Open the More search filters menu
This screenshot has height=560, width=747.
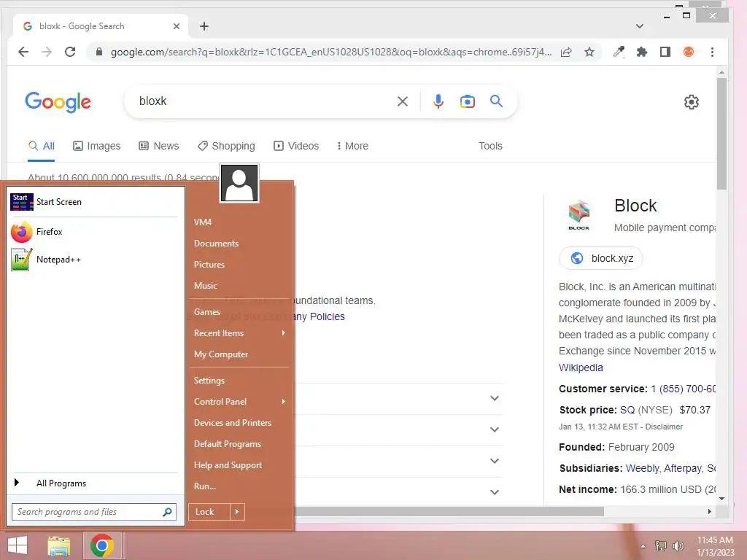[x=352, y=146]
